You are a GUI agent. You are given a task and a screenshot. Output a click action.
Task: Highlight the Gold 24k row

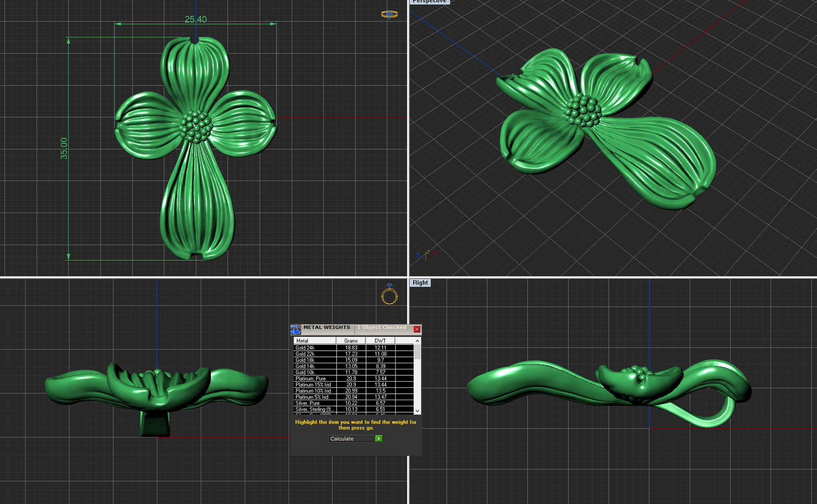[354, 348]
